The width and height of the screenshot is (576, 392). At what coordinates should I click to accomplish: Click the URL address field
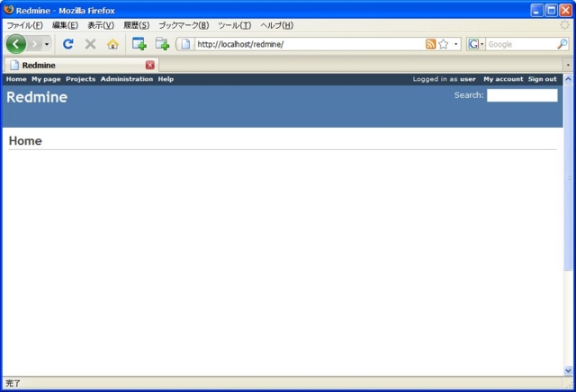[310, 44]
